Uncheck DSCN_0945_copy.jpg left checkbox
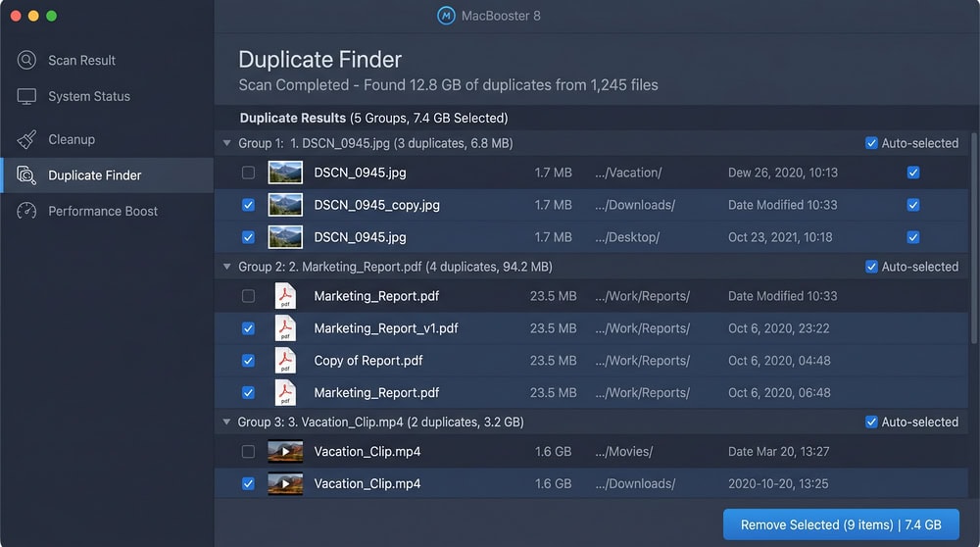980x547 pixels. point(248,205)
